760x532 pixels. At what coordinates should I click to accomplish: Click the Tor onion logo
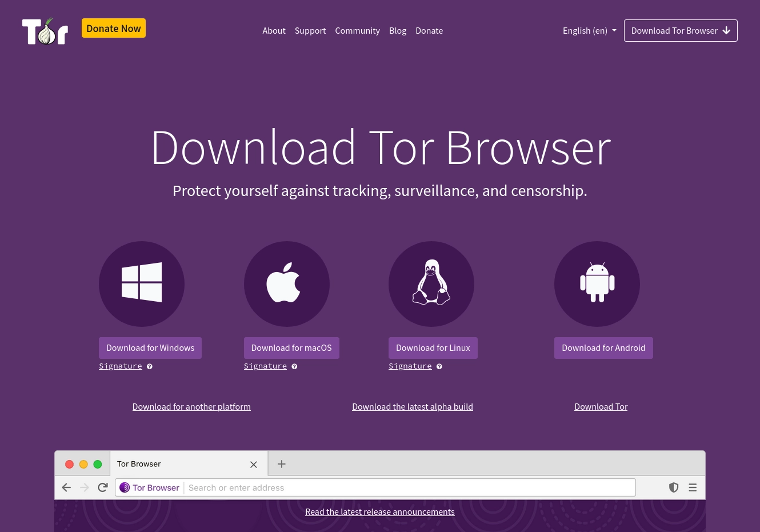[45, 31]
